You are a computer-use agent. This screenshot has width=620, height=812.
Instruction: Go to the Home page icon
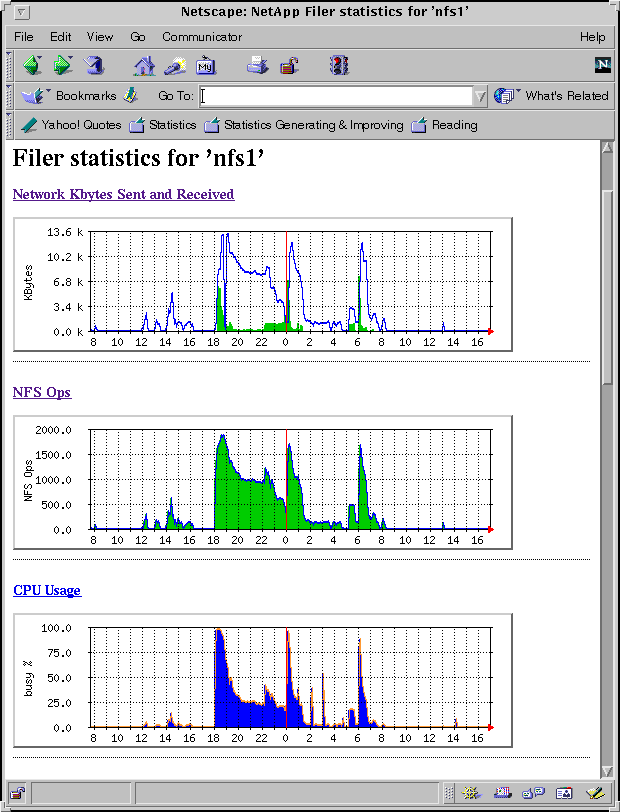145,66
